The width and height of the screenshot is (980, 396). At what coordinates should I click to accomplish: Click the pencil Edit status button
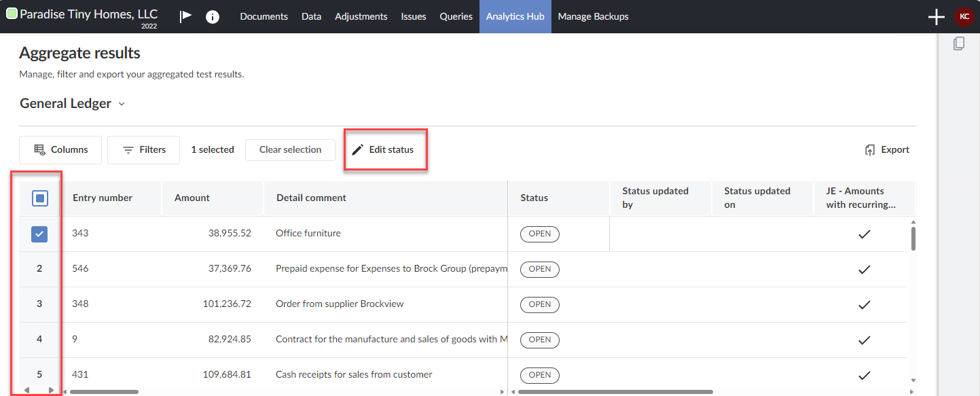click(x=383, y=149)
